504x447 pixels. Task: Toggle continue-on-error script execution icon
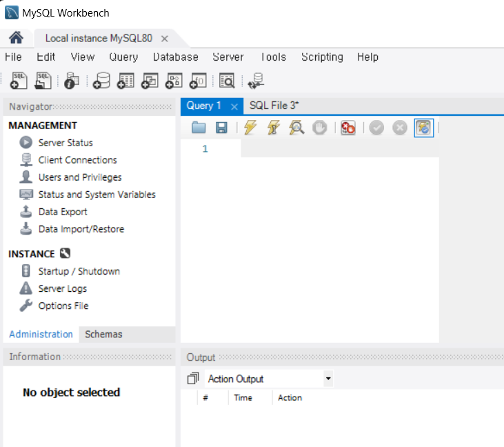(348, 128)
